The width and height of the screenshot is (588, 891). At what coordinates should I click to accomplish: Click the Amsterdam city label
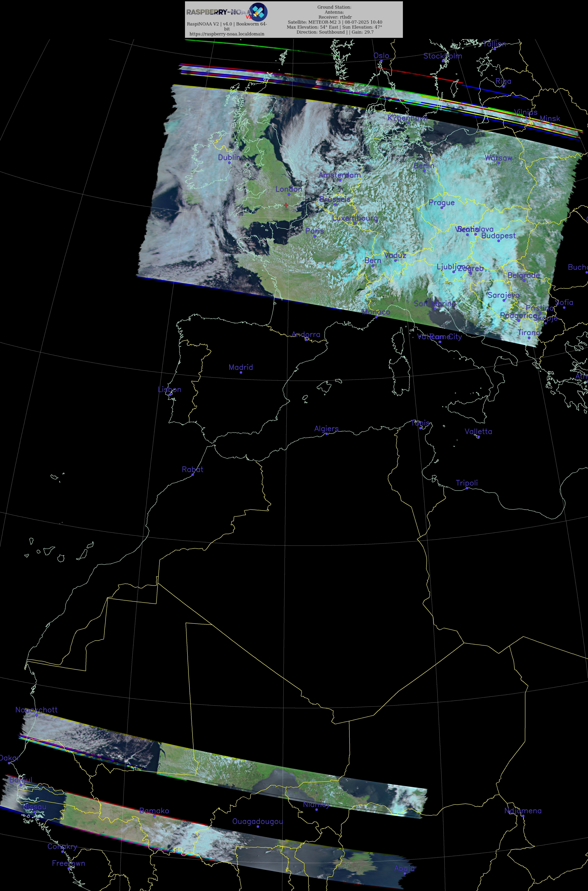pyautogui.click(x=340, y=175)
